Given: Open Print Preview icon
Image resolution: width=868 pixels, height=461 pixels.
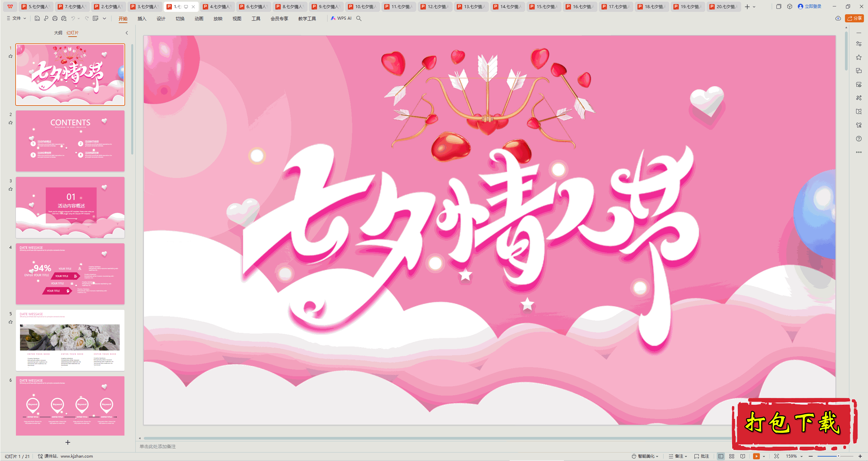Looking at the screenshot, I should pyautogui.click(x=64, y=18).
